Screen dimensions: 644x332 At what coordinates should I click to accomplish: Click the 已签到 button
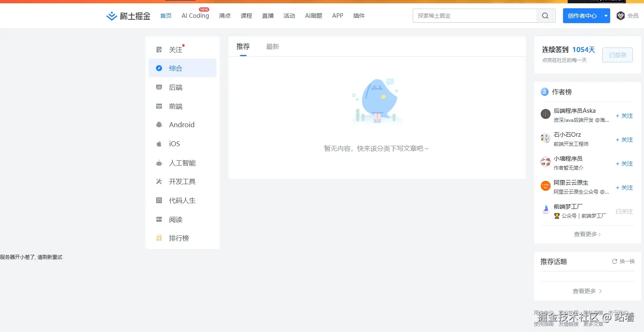(618, 55)
